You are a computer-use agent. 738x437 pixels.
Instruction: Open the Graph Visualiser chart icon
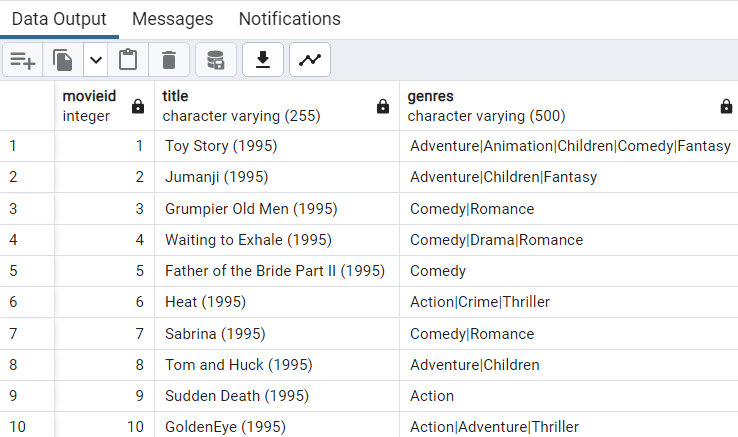310,60
